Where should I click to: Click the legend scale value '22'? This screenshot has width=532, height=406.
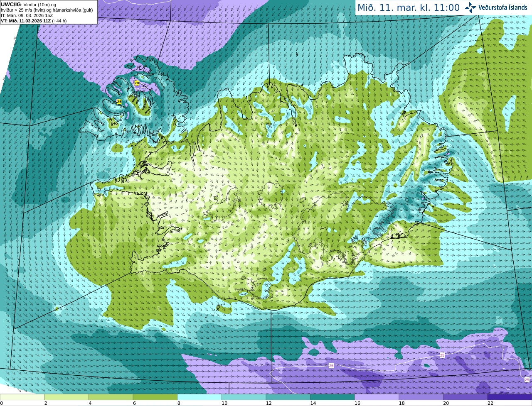click(x=490, y=403)
